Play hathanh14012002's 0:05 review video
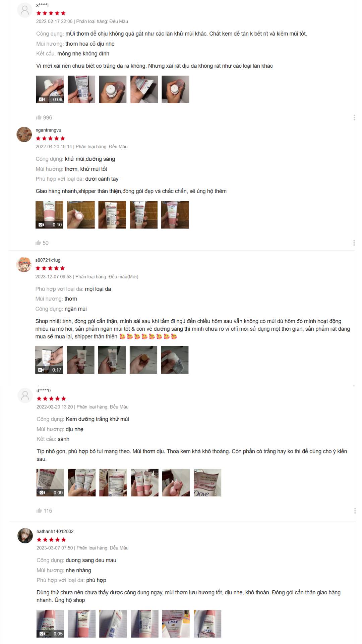 click(50, 624)
